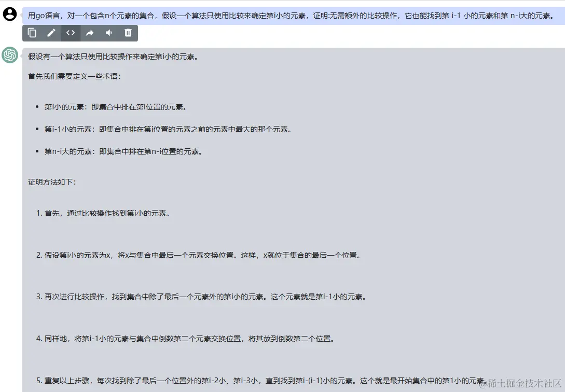Mute audio playback via speaker icon
This screenshot has width=565, height=392.
(108, 32)
